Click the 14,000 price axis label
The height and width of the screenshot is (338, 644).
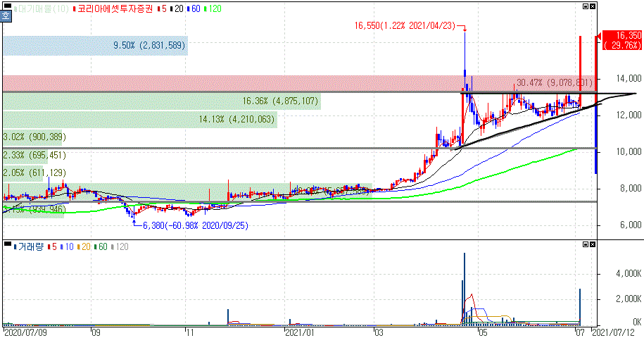[629, 78]
